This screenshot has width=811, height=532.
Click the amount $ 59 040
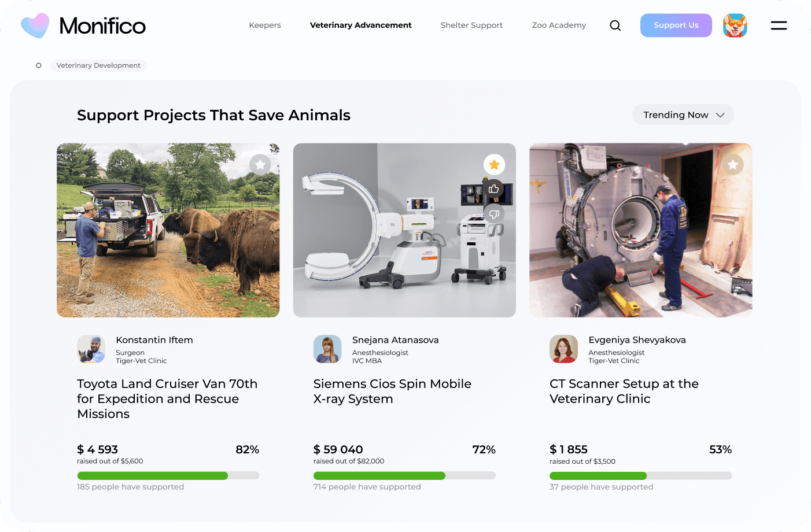[338, 449]
